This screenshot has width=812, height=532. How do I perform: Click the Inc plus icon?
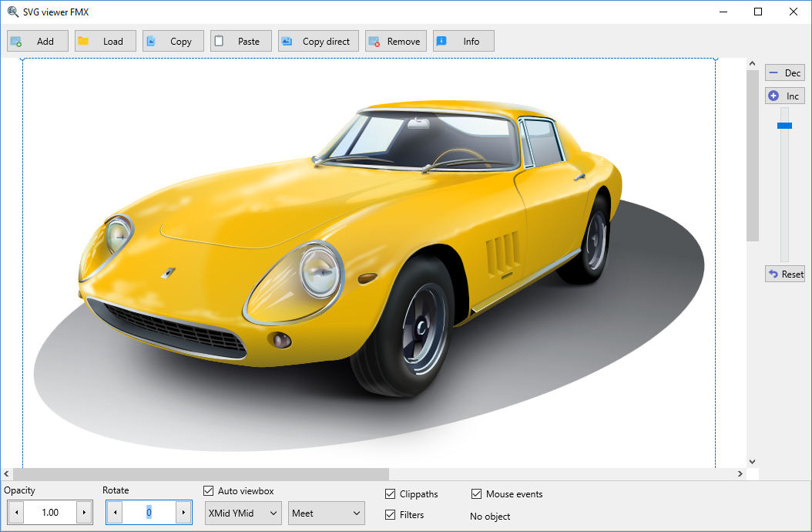pyautogui.click(x=773, y=96)
